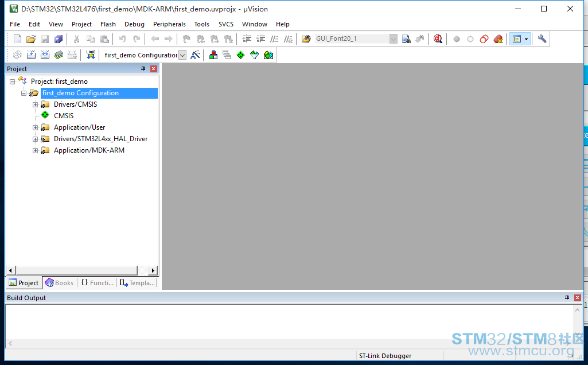Click the Project tree horizontal scrollbar left arrow
Image resolution: width=588 pixels, height=365 pixels.
[x=10, y=270]
